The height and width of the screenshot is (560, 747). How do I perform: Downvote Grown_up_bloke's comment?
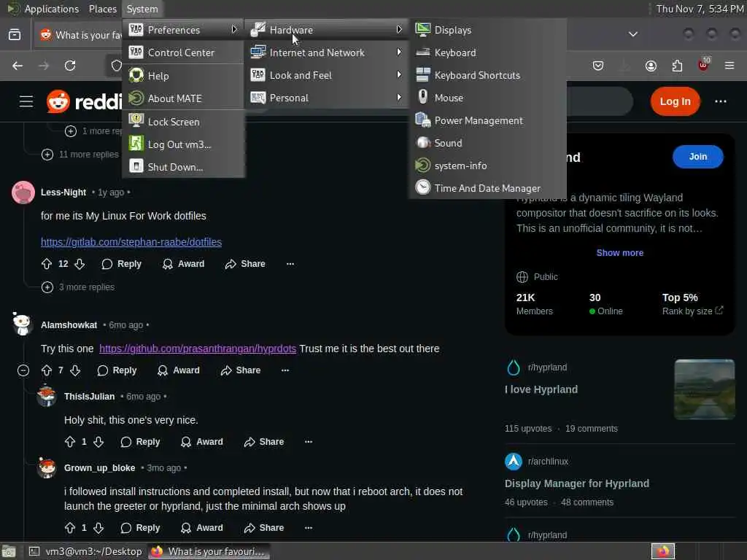98,528
